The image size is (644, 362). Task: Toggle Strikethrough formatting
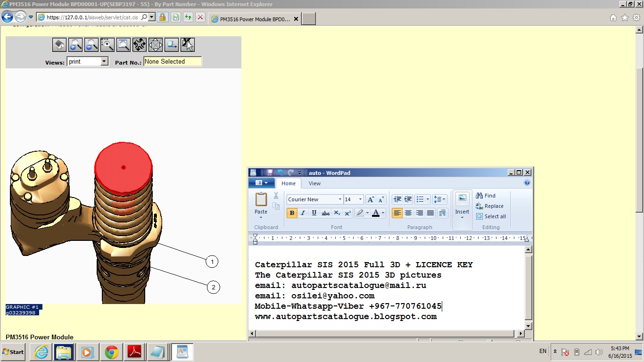326,213
